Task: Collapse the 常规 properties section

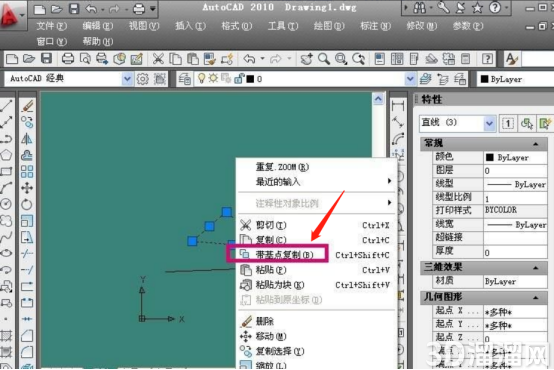Action: [536, 144]
